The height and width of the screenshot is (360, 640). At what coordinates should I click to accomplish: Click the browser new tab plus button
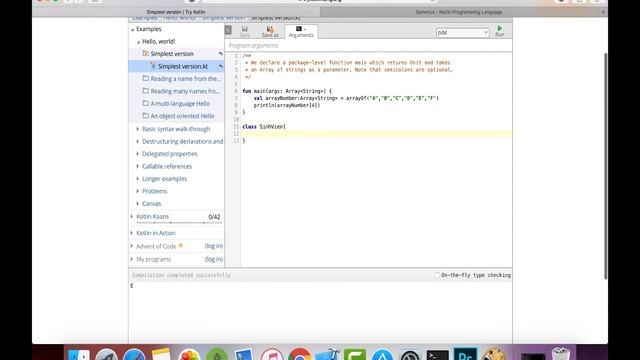click(x=603, y=12)
